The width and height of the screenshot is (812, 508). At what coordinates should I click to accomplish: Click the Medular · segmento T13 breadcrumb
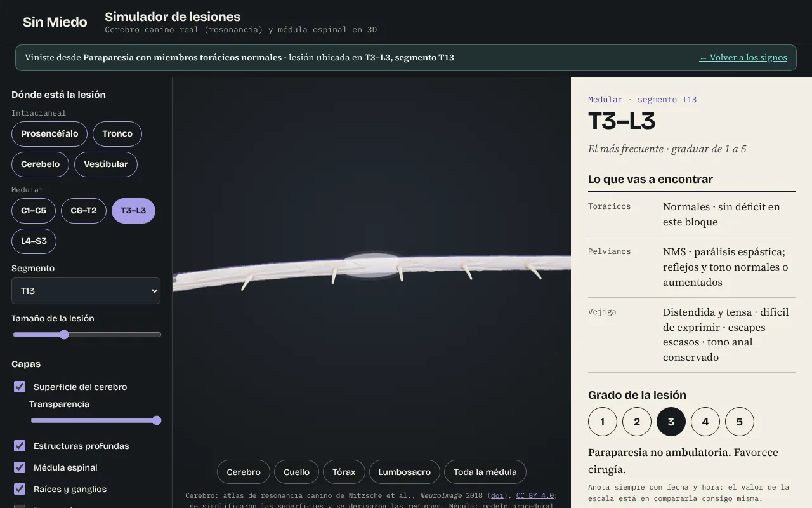point(643,99)
